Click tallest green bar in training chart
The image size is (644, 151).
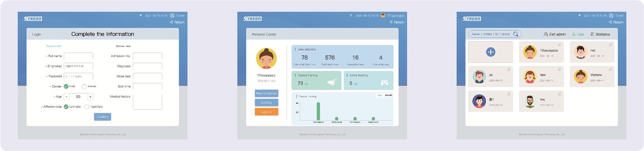(318, 111)
